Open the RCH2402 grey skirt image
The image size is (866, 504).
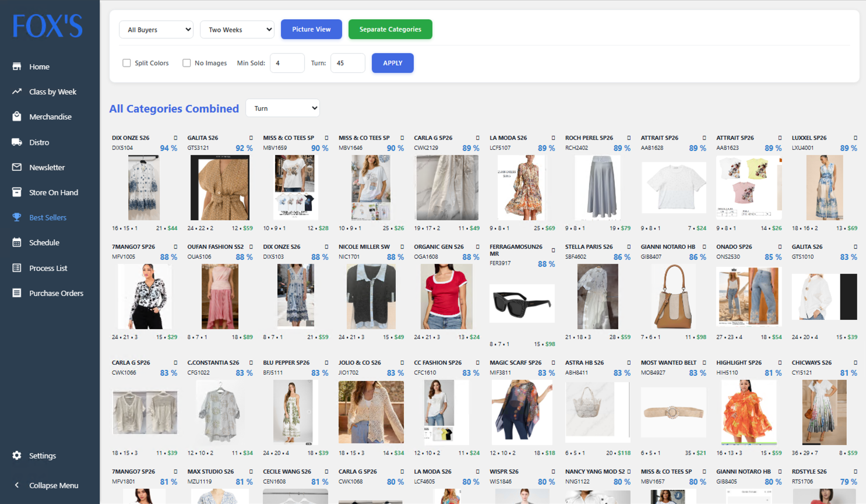[598, 188]
